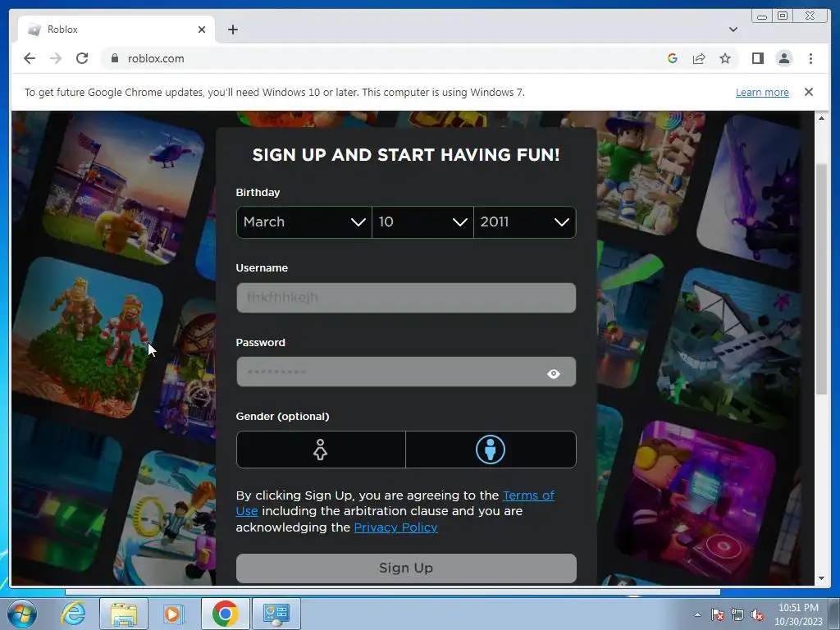Open Chrome side panel

(757, 58)
